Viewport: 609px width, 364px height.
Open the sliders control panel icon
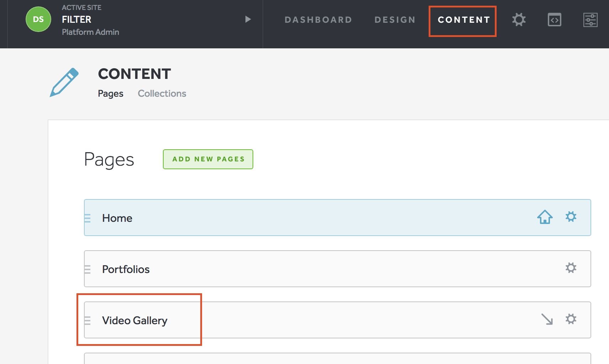point(590,20)
